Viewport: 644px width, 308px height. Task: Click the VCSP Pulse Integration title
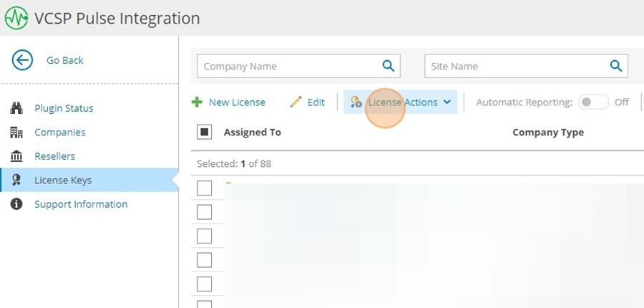pyautogui.click(x=117, y=19)
